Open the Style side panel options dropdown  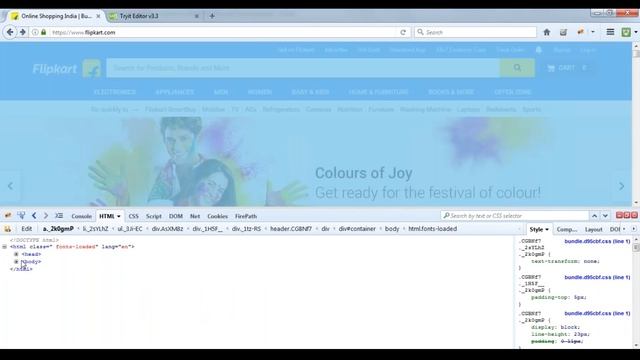pyautogui.click(x=547, y=229)
